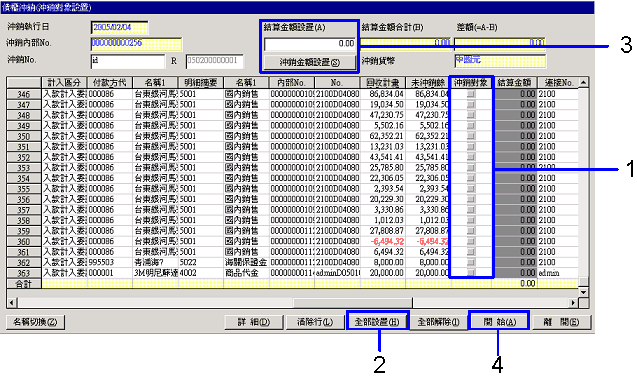Click the 計入區分 column header
Screen dimensions: 637x380
[x=64, y=83]
